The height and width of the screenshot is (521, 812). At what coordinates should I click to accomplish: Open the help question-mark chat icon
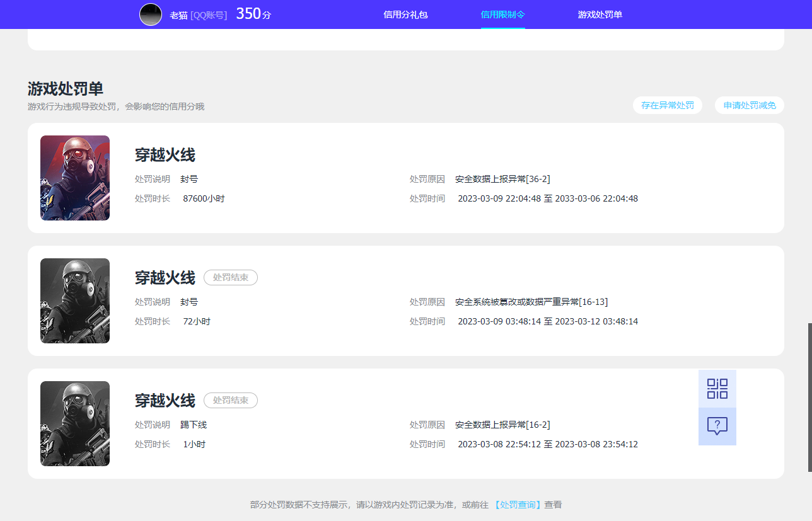pyautogui.click(x=717, y=427)
